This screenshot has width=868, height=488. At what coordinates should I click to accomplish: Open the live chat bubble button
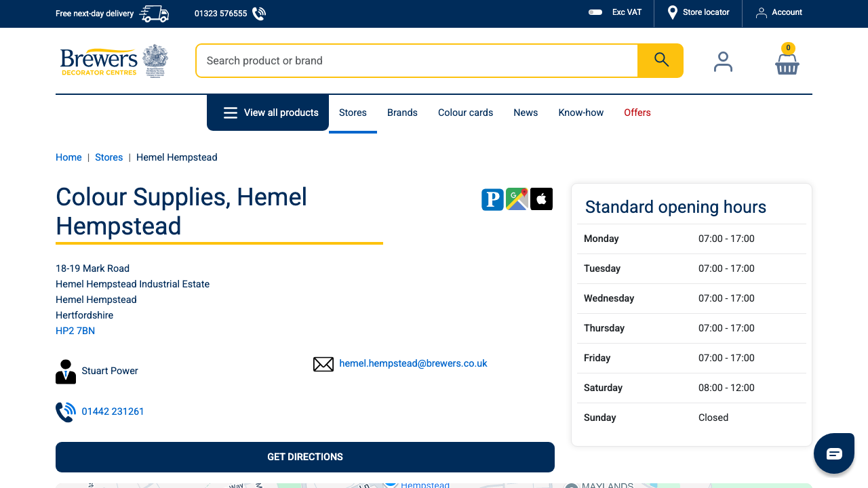point(834,453)
